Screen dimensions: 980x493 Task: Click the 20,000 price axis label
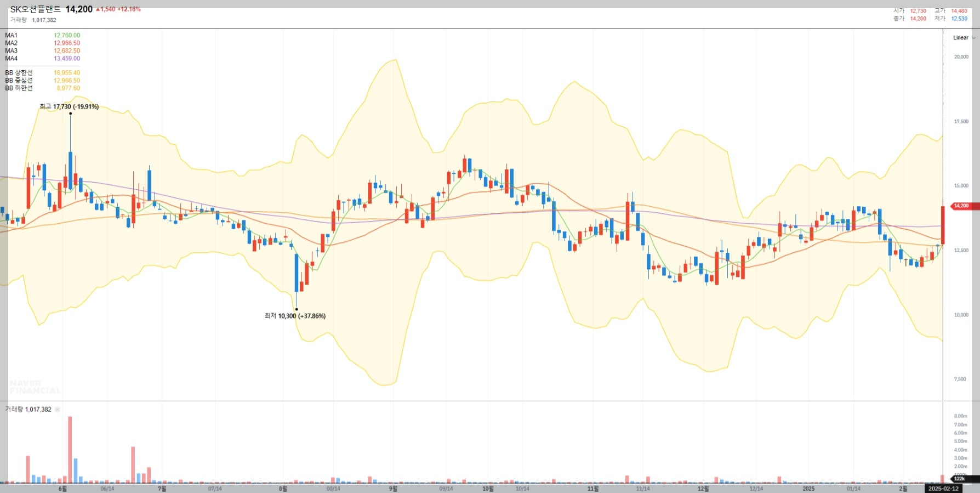961,57
